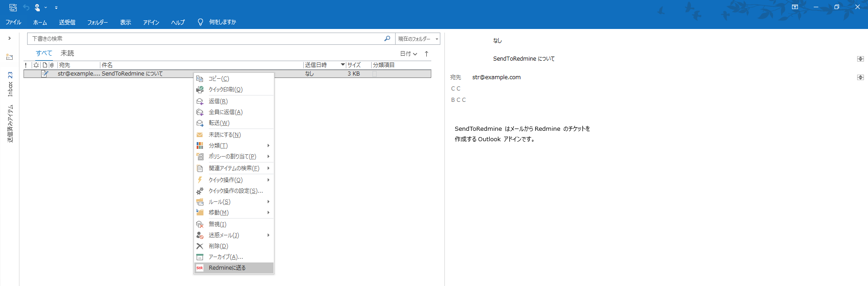Image resolution: width=868 pixels, height=286 pixels.
Task: Sort by reminder bell column
Action: 36,65
